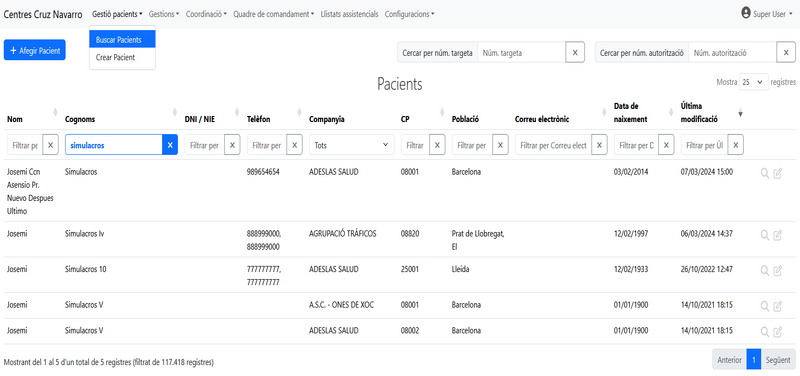Edit the A.S.C. - ONES DE XOC patient
Image resolution: width=800 pixels, height=376 pixels.
click(778, 306)
